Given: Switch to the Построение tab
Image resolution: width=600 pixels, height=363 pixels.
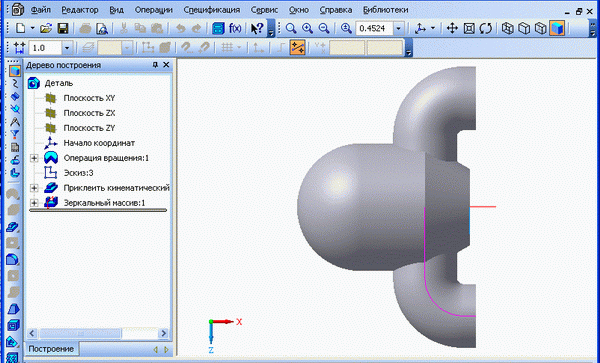Looking at the screenshot, I should click(51, 349).
